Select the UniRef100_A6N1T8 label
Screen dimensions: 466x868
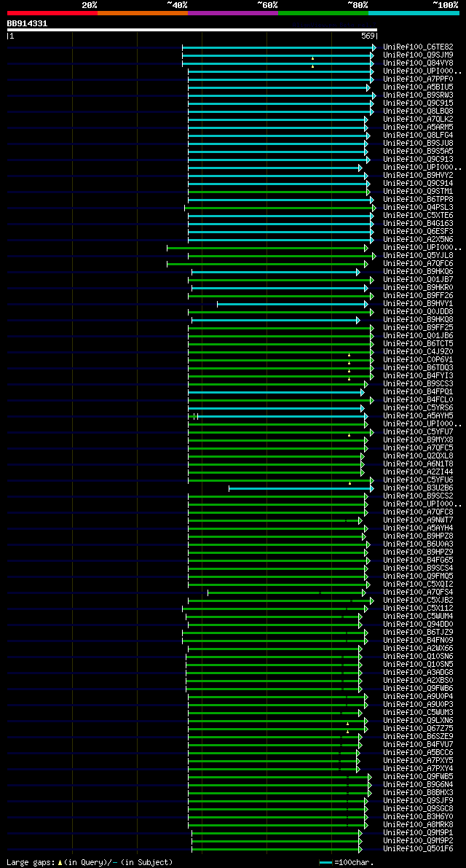point(418,464)
